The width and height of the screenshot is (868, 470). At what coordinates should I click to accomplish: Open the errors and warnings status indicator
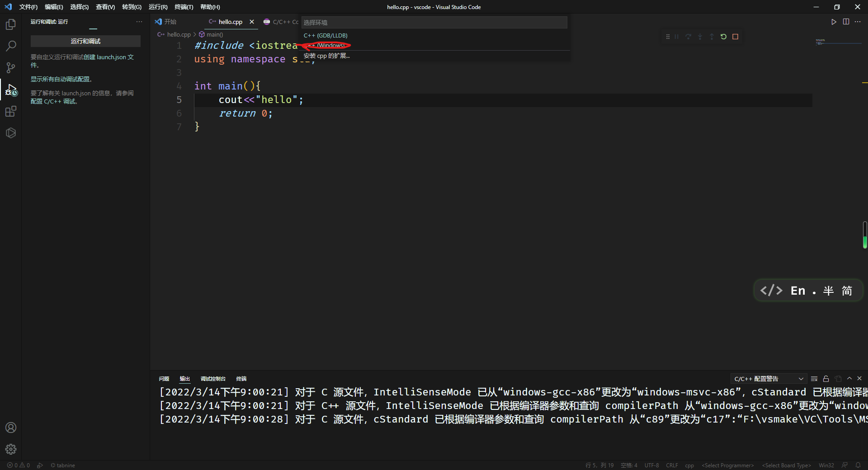[x=19, y=465]
